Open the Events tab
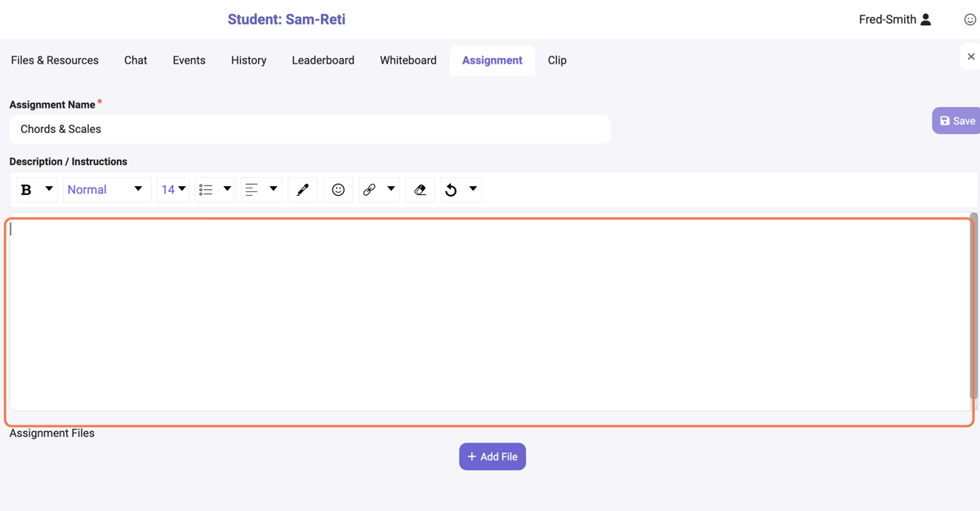Viewport: 980px width, 511px height. coord(189,60)
